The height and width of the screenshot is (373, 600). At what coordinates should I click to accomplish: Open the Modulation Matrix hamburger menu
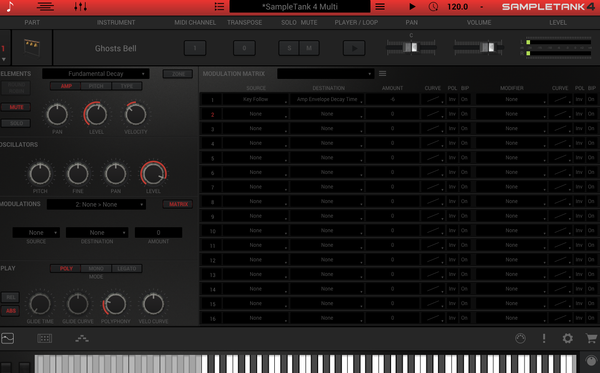(x=382, y=73)
